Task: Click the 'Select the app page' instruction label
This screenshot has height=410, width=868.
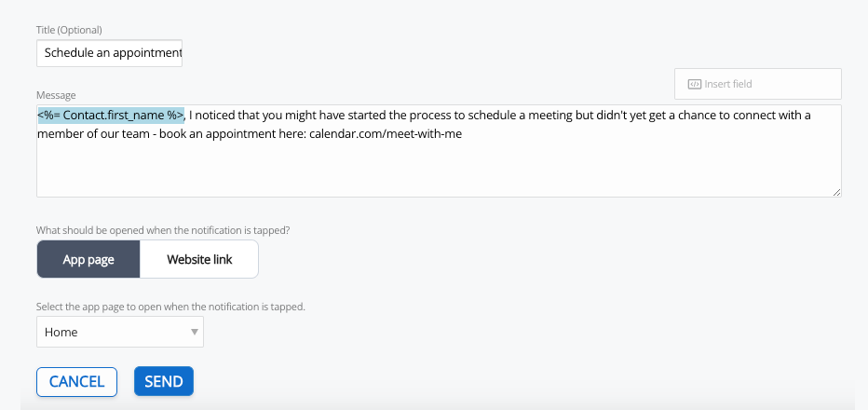Action: (x=170, y=306)
